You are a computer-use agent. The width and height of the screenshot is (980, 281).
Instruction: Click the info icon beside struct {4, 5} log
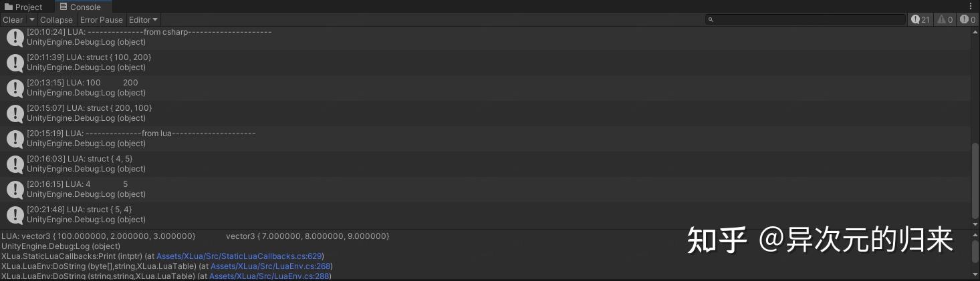click(x=15, y=164)
